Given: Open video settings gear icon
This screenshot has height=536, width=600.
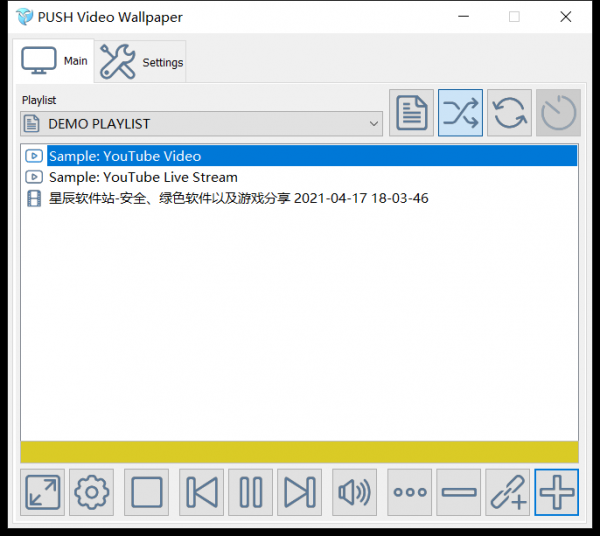Looking at the screenshot, I should click(91, 492).
